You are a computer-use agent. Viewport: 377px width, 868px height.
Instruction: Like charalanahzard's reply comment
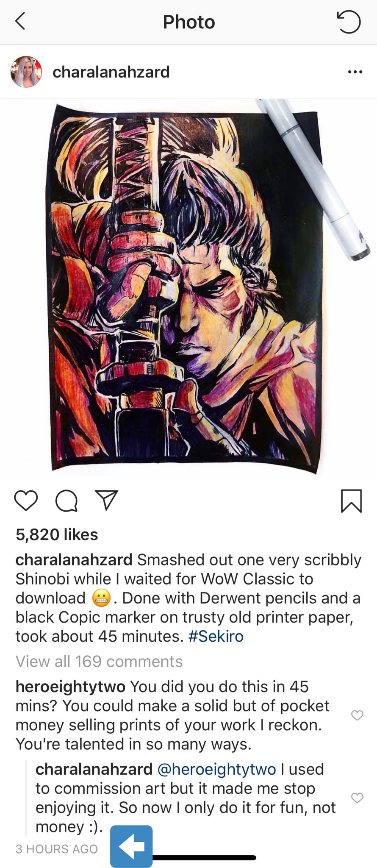click(x=357, y=798)
